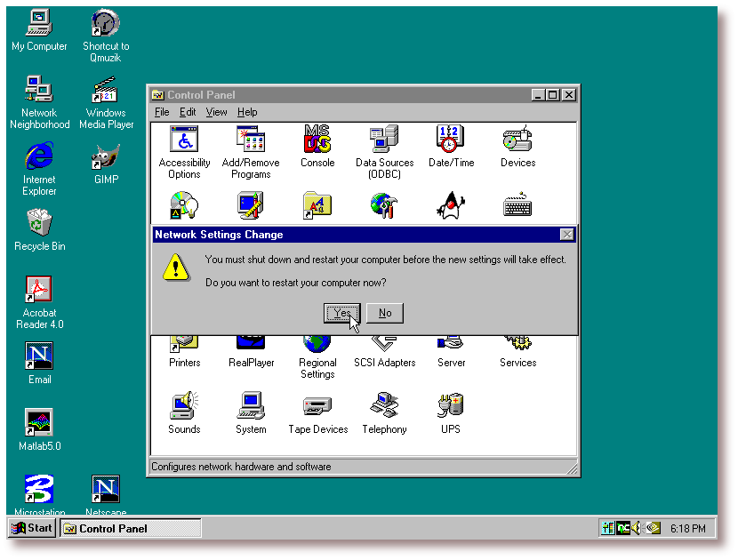The width and height of the screenshot is (738, 560).
Task: Open the View menu
Action: point(216,112)
